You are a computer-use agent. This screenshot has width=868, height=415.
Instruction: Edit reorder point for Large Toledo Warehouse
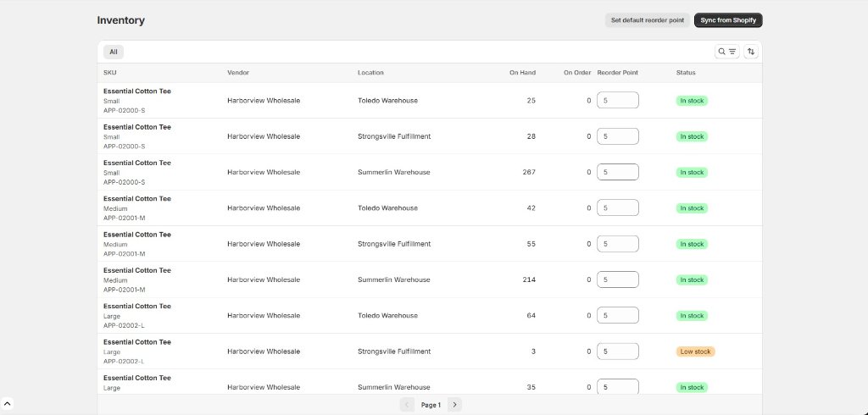(x=617, y=315)
